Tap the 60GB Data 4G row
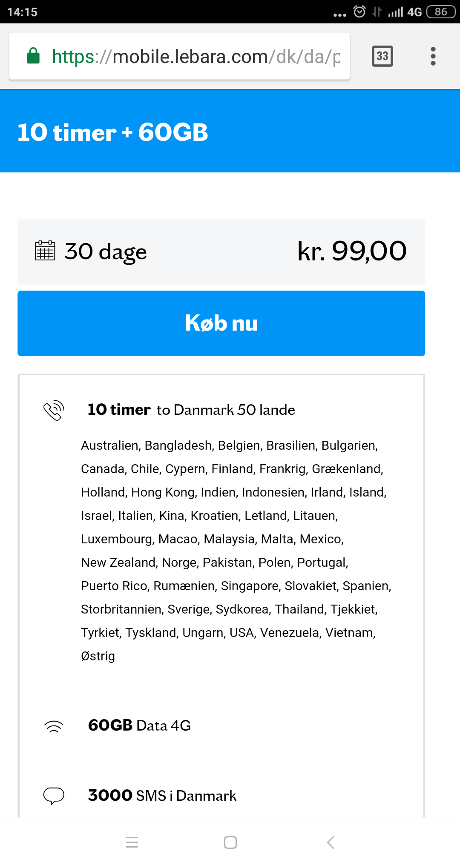460x868 pixels. coord(139,725)
